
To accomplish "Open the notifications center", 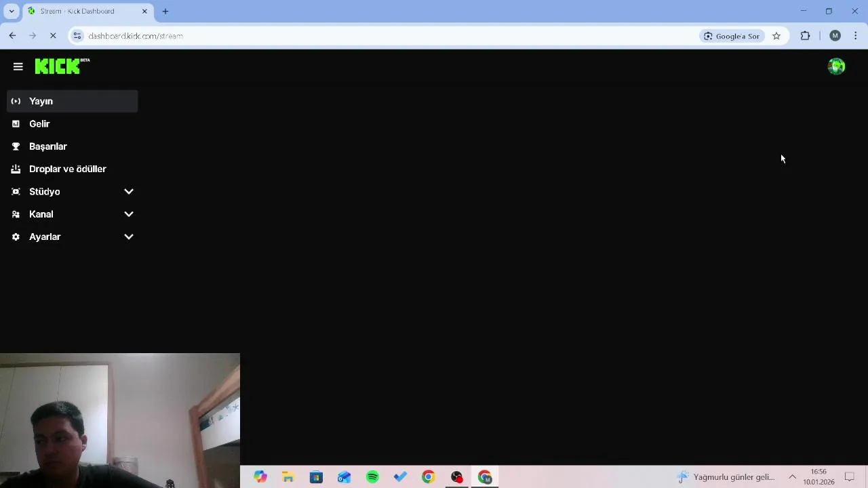I will 850,477.
